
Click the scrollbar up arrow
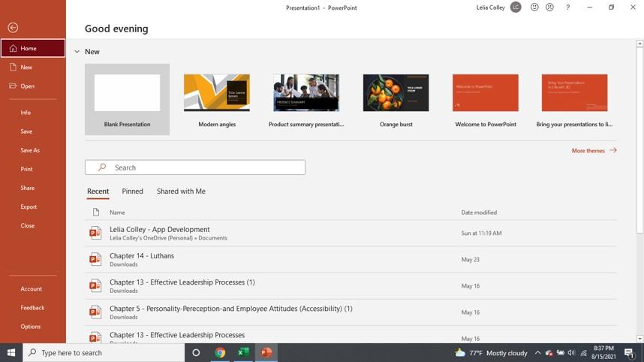click(640, 43)
